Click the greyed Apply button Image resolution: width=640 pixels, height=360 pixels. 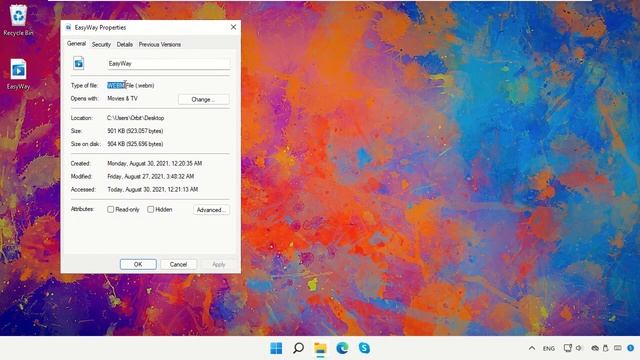tap(219, 264)
